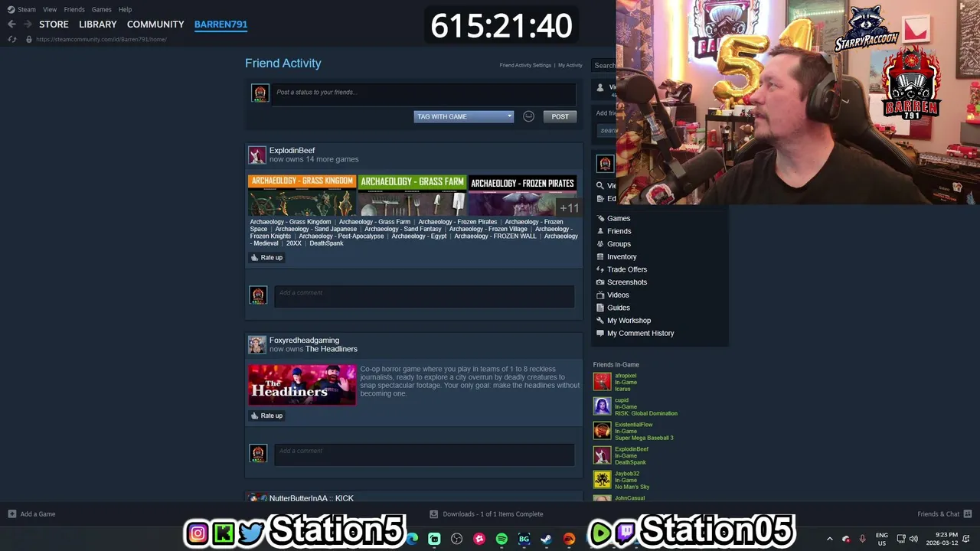Open the My Activity link
Image resolution: width=980 pixels, height=551 pixels.
[x=570, y=65]
